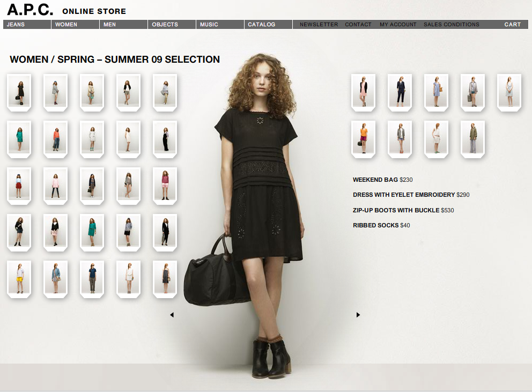
Task: Open black cardigan over pink dress thumbnail
Action: tap(364, 92)
